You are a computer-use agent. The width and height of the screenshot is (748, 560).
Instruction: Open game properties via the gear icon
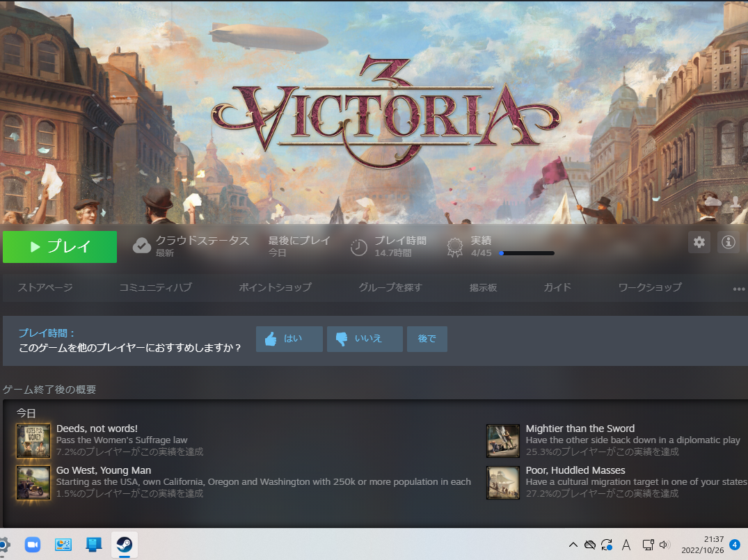tap(699, 242)
